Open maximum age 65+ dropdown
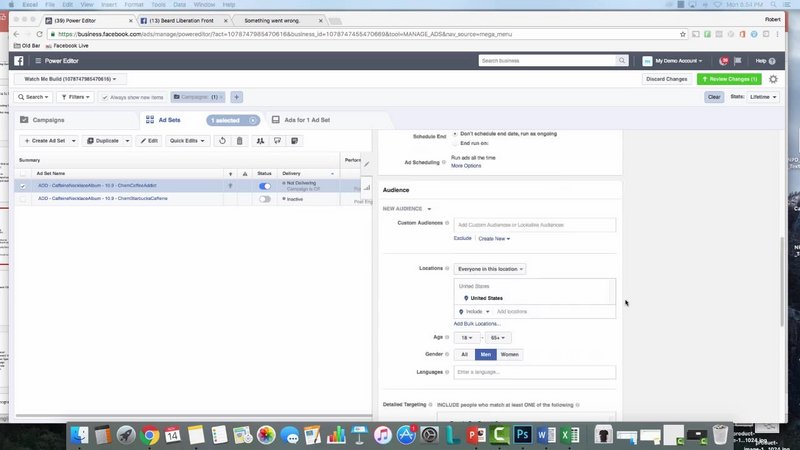Image resolution: width=800 pixels, height=450 pixels. [497, 338]
